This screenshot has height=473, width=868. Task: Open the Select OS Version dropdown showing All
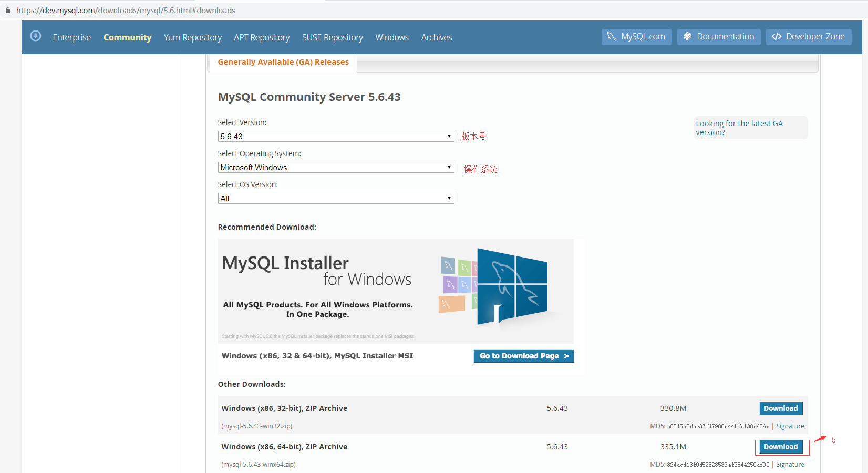336,198
